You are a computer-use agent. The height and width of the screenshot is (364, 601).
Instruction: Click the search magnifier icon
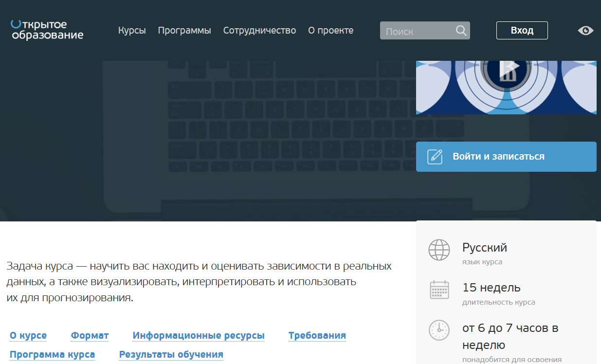461,31
